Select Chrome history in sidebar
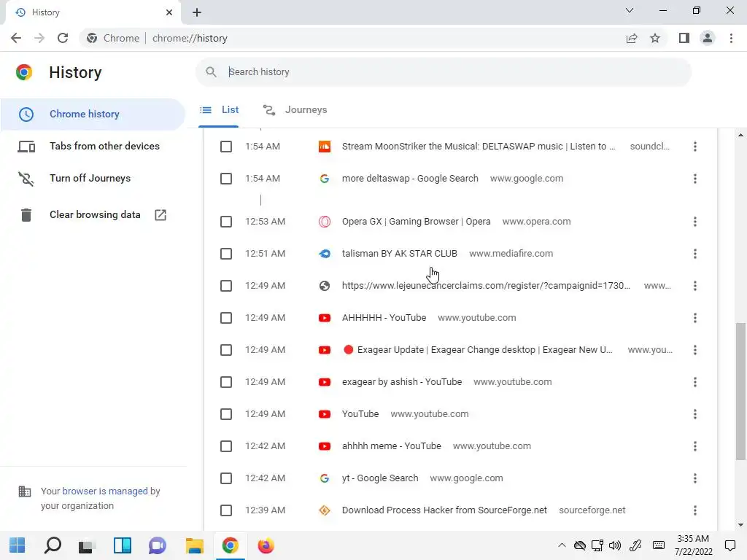The width and height of the screenshot is (747, 560). click(x=93, y=114)
